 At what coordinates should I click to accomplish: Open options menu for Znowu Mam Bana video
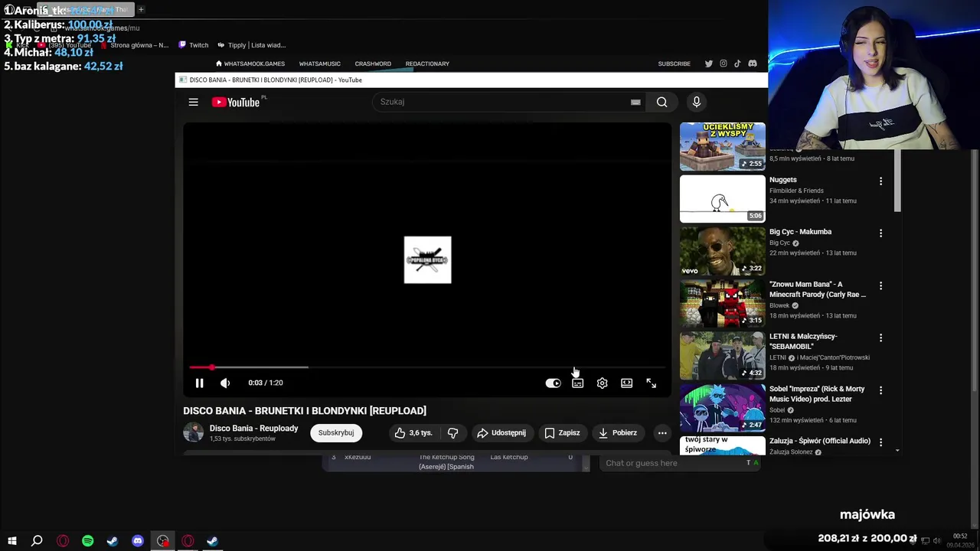[880, 285]
